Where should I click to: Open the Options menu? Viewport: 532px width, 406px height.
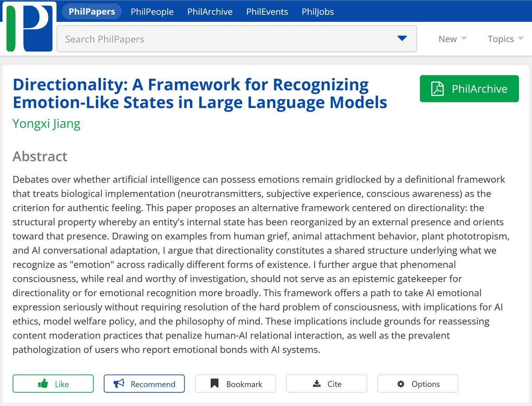pos(418,384)
